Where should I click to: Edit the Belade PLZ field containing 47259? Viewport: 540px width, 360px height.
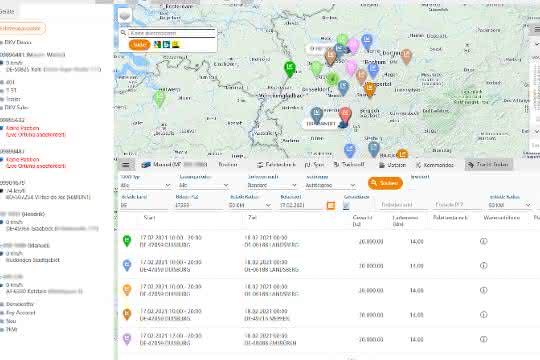[x=199, y=205]
